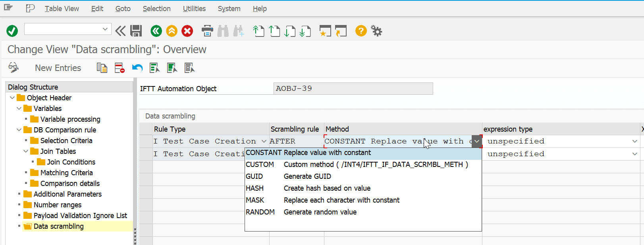The width and height of the screenshot is (644, 245).
Task: Select the first table row selector
Action: (x=146, y=142)
